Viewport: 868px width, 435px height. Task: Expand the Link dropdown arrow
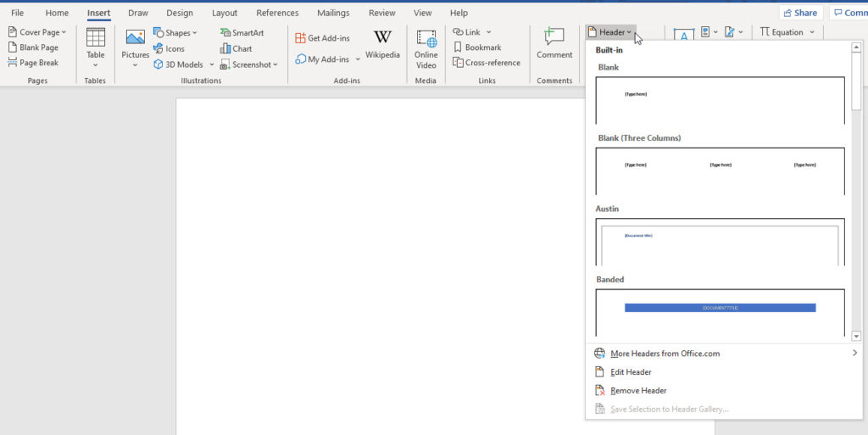(x=488, y=32)
